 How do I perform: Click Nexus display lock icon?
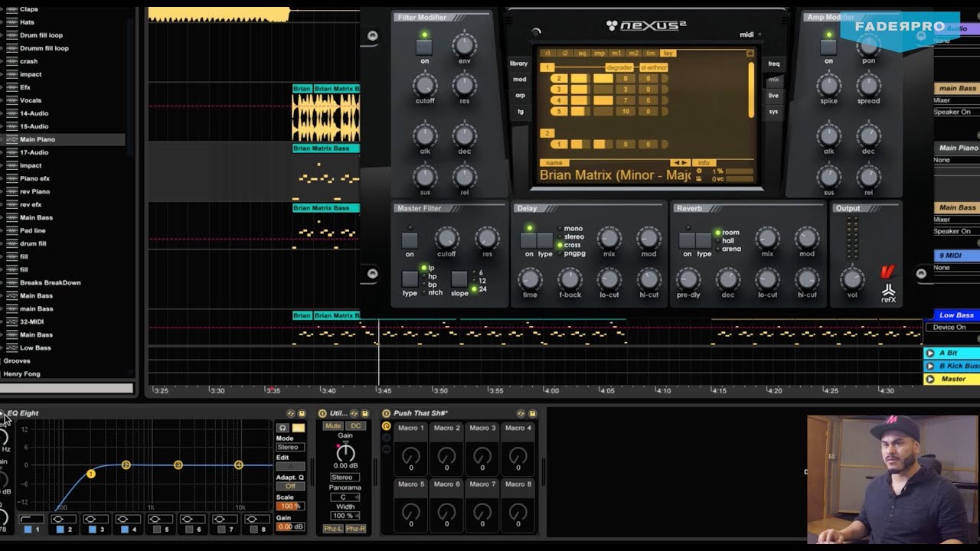[750, 53]
